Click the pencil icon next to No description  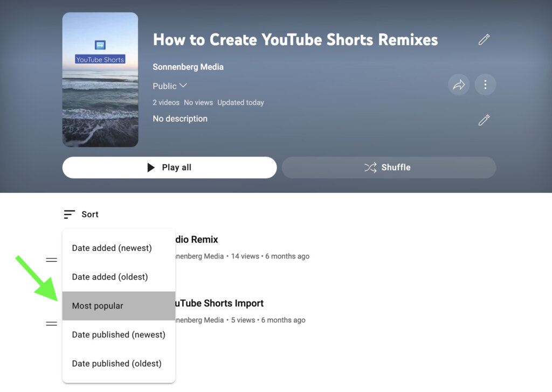point(484,120)
